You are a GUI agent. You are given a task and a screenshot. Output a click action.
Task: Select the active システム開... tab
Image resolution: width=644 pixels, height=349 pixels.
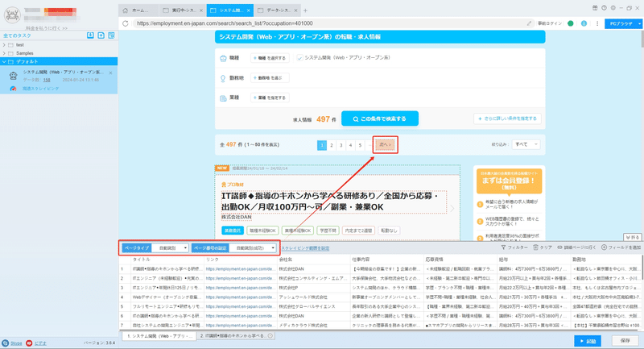pos(229,10)
